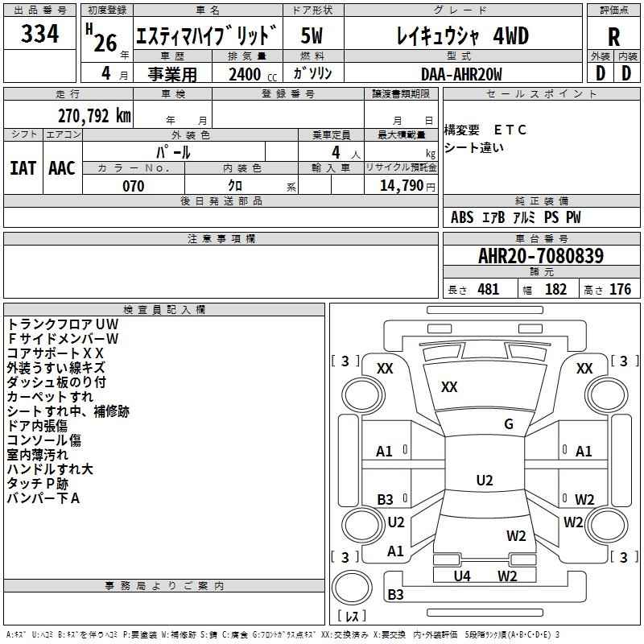644x644 pixels.
Task: Select the D grade under 外装
Action: point(601,73)
